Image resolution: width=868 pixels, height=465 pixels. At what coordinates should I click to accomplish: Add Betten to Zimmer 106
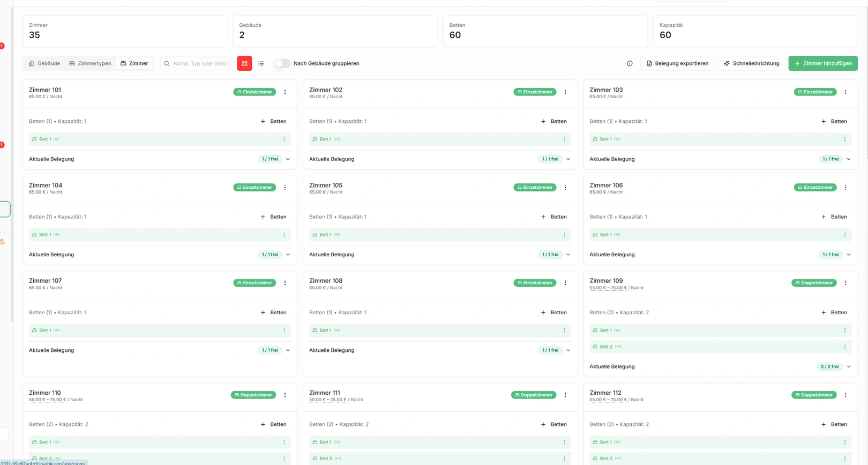[x=834, y=217]
